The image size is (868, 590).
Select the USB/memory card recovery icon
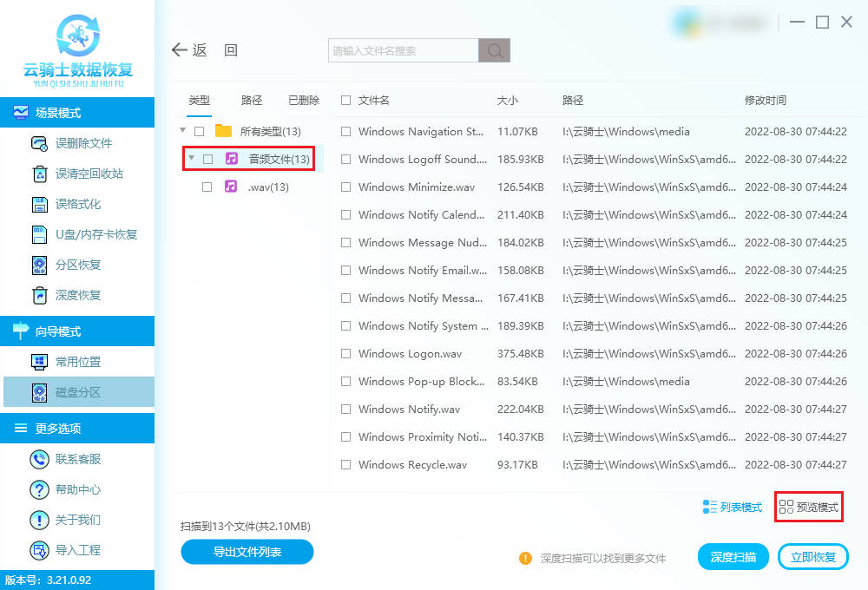pyautogui.click(x=39, y=234)
